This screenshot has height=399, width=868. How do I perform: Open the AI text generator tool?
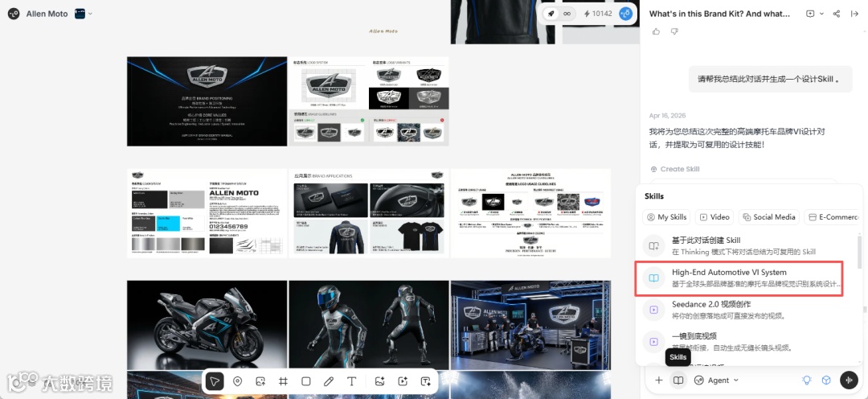(425, 381)
